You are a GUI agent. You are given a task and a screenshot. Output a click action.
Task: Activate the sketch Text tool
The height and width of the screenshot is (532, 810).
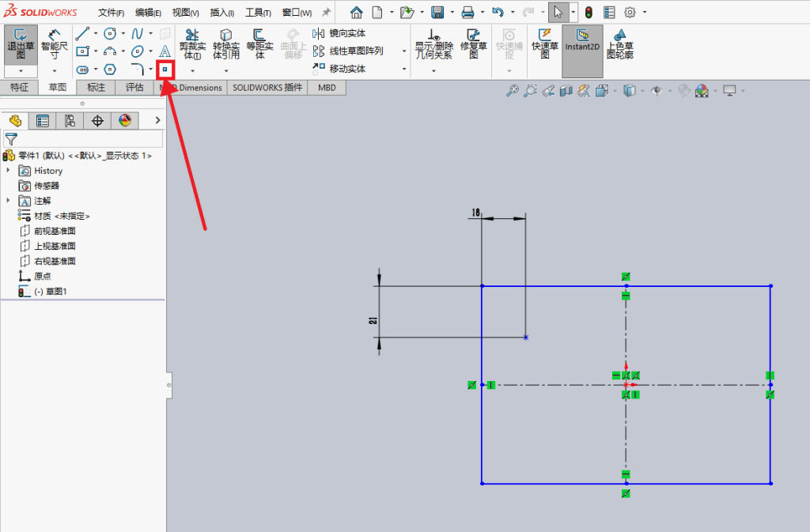point(165,51)
